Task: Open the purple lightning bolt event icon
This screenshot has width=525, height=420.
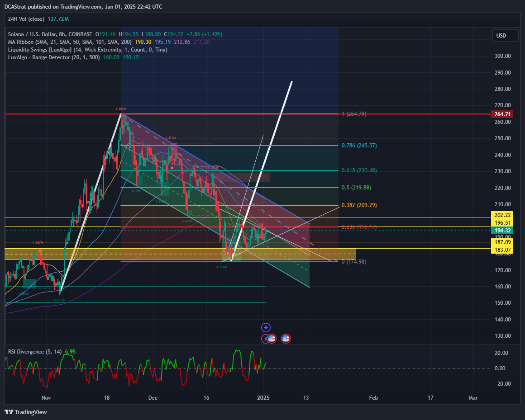Action: pyautogui.click(x=264, y=339)
